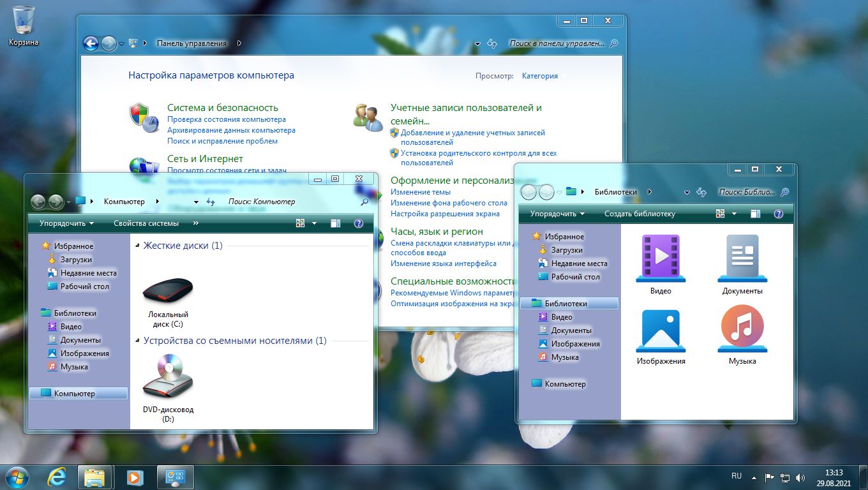Change view using icon in Компьютер window toolbar
This screenshot has height=490, width=868.
(x=301, y=223)
